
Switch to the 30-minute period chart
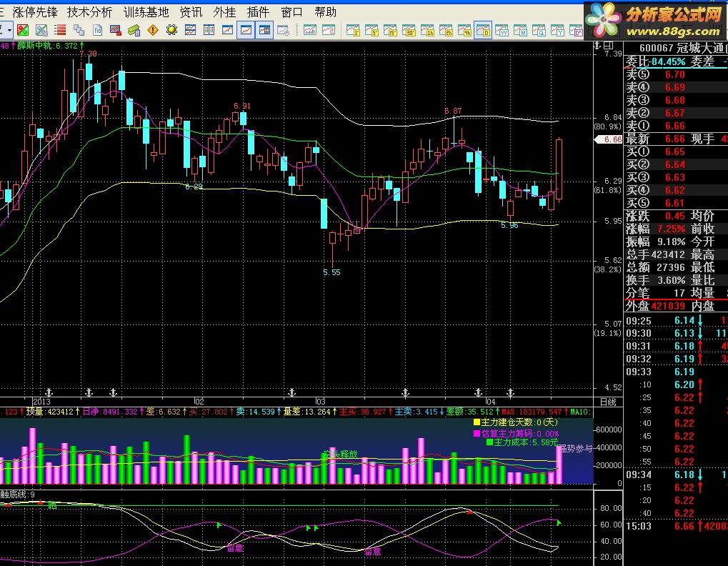(x=409, y=31)
